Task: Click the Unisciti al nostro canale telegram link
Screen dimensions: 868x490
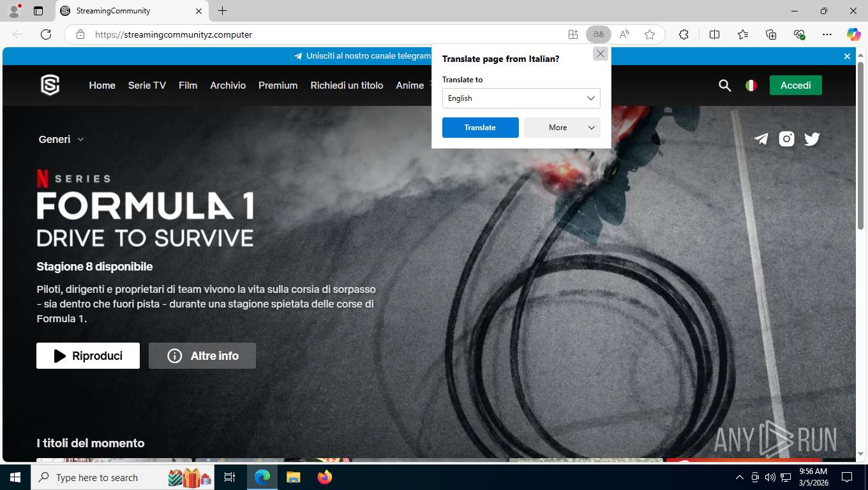Action: [x=363, y=56]
